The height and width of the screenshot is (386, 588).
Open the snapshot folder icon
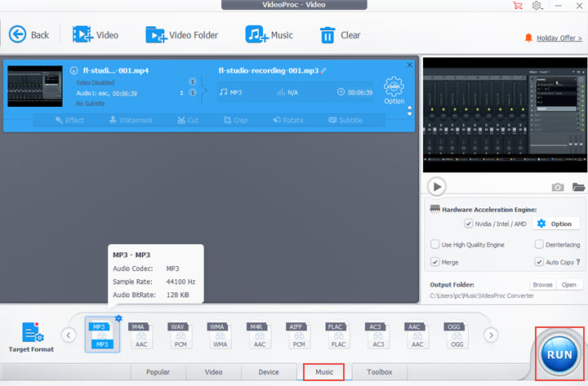[x=579, y=187]
